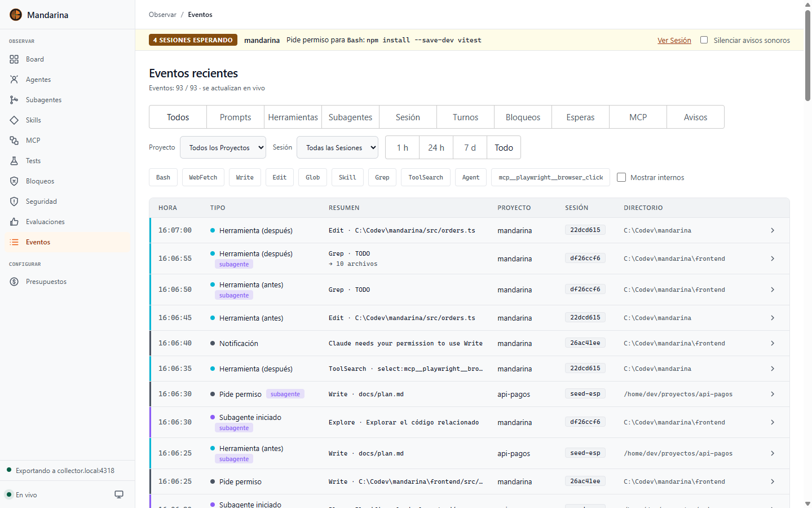This screenshot has height=508, width=812.
Task: Click the Ver Sesión link
Action: 674,40
